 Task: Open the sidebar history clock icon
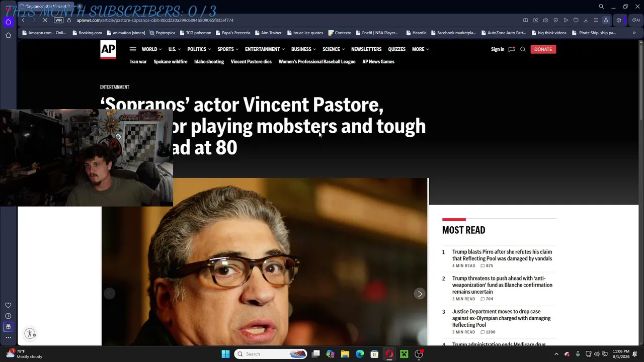click(x=8, y=316)
